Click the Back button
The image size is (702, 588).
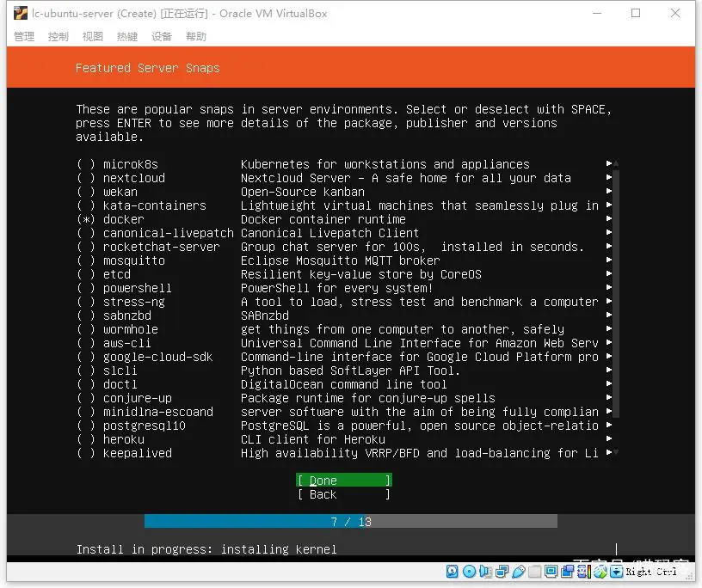pyautogui.click(x=344, y=494)
